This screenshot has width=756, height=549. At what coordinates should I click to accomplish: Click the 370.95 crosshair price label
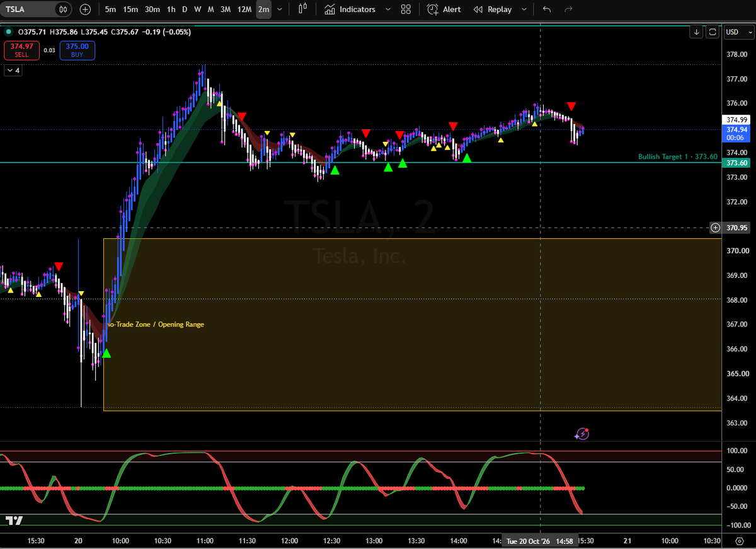click(737, 228)
